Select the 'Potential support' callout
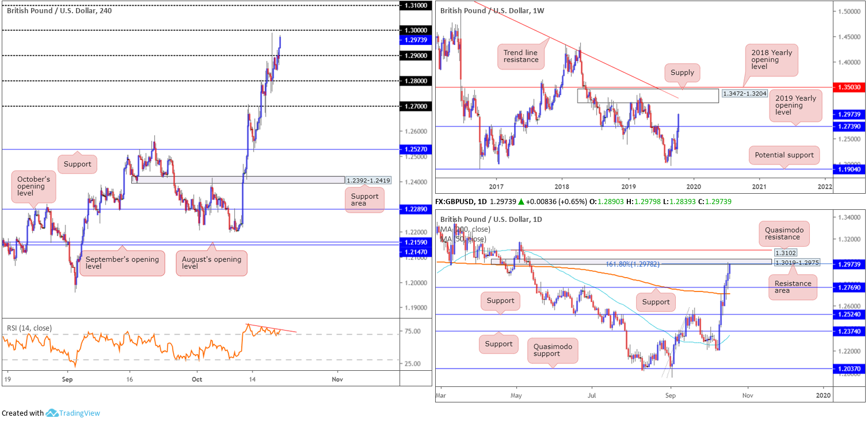This screenshot has height=422, width=868. [785, 155]
